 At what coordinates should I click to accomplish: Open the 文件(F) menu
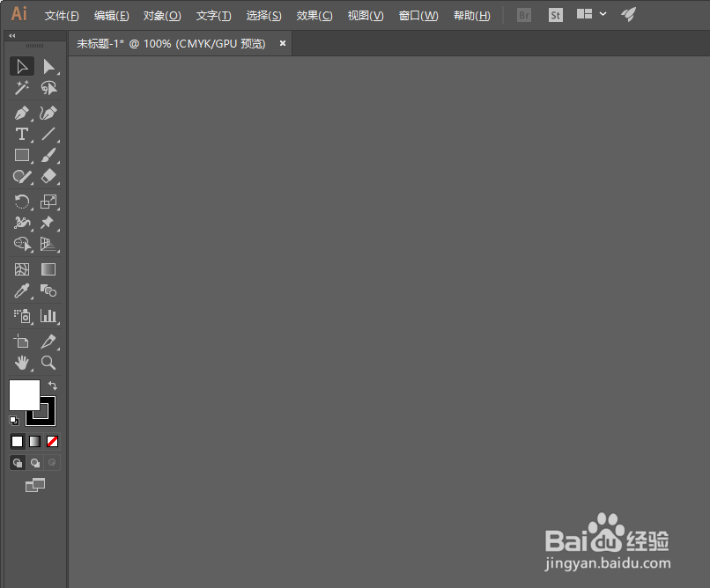[62, 16]
